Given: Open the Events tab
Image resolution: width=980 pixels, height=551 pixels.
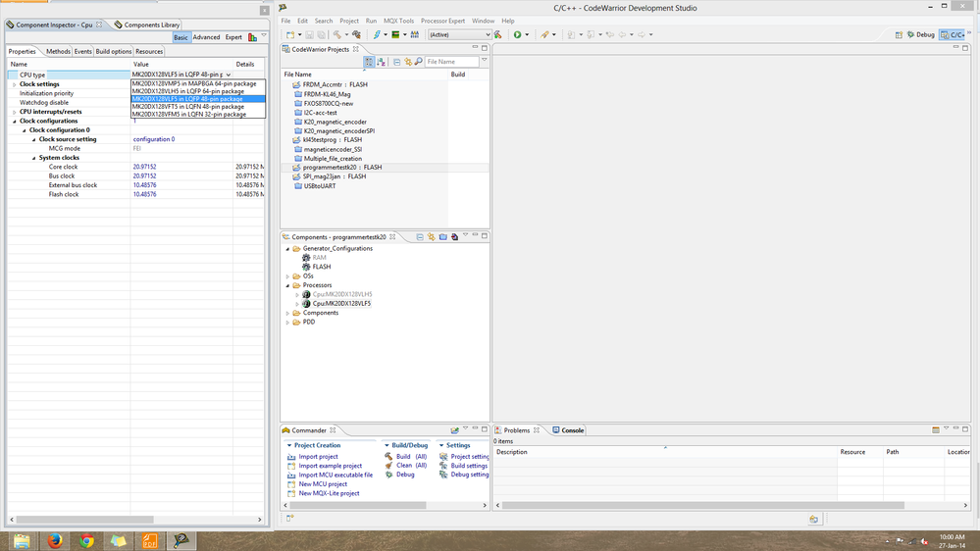Looking at the screenshot, I should (x=83, y=52).
